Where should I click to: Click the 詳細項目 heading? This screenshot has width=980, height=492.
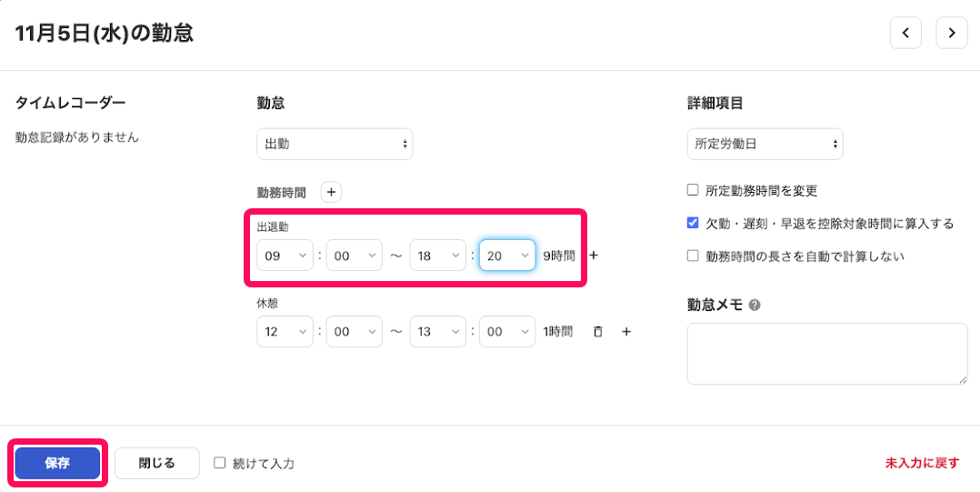click(715, 103)
